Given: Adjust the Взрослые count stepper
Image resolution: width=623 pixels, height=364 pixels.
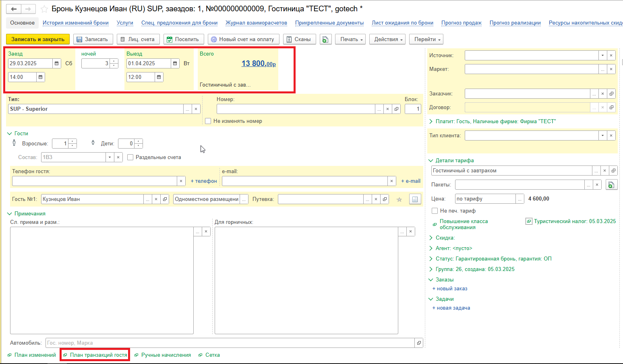Looking at the screenshot, I should coord(72,143).
